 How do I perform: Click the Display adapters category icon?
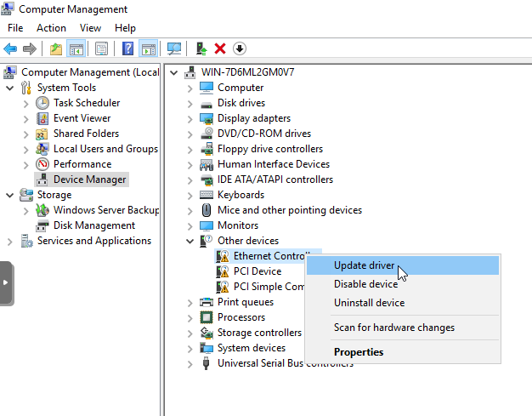207,118
